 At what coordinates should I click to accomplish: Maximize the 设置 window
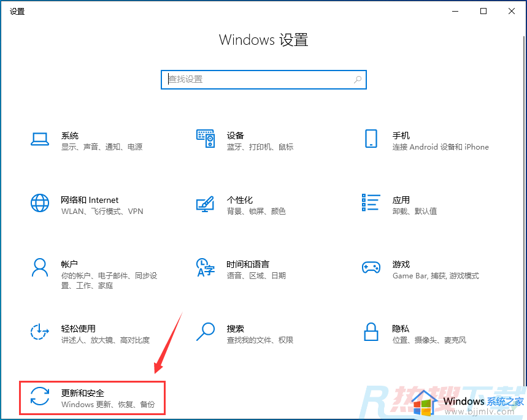tap(483, 11)
